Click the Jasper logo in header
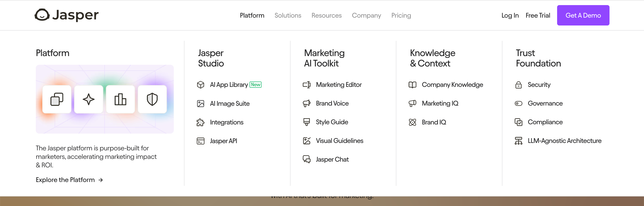The height and width of the screenshot is (206, 644). pyautogui.click(x=66, y=15)
